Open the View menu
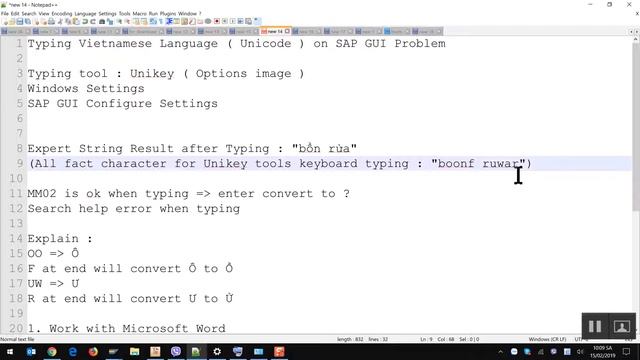The height and width of the screenshot is (360, 640). [44, 13]
